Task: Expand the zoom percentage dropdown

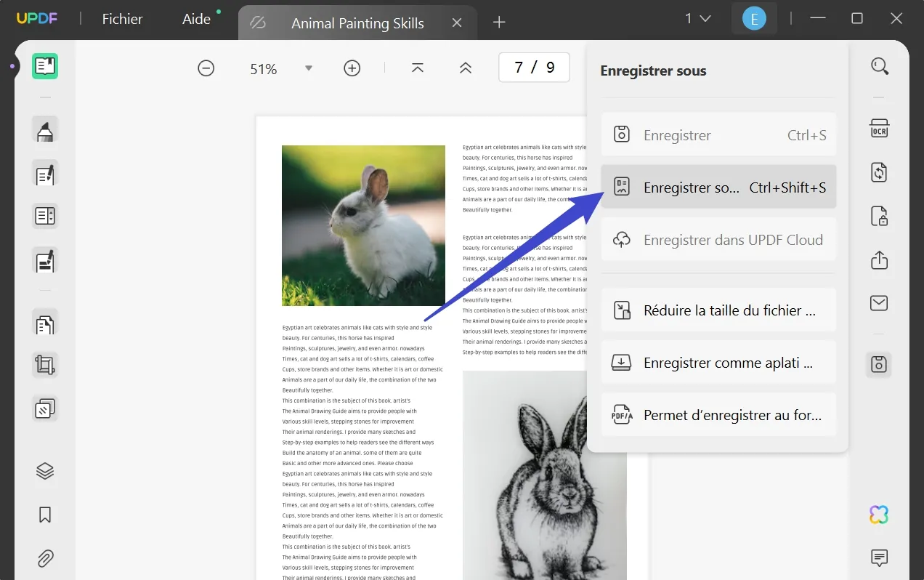Action: [308, 68]
